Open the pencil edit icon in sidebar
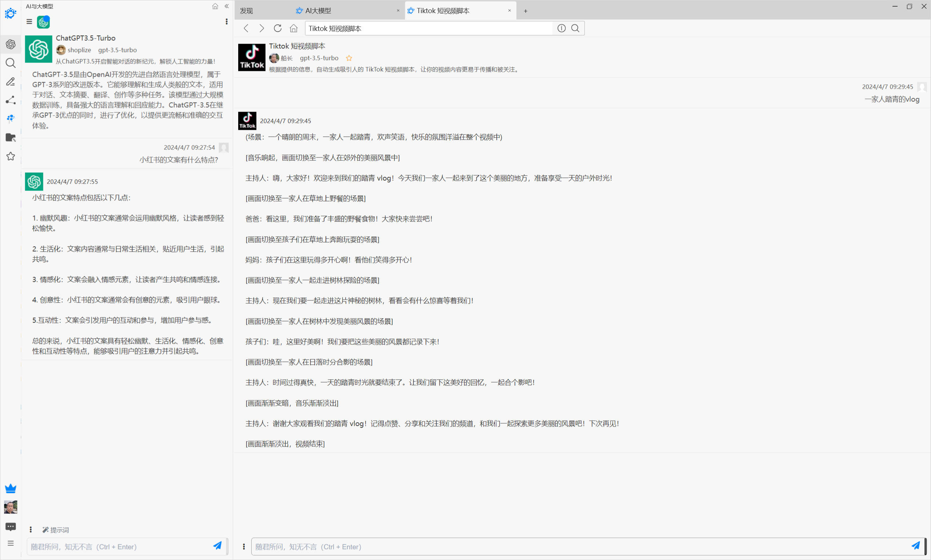This screenshot has width=931, height=560. 11,81
